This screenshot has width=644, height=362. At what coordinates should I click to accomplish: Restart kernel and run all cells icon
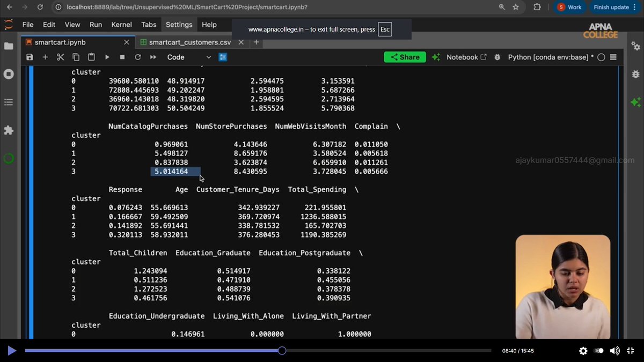pyautogui.click(x=153, y=57)
